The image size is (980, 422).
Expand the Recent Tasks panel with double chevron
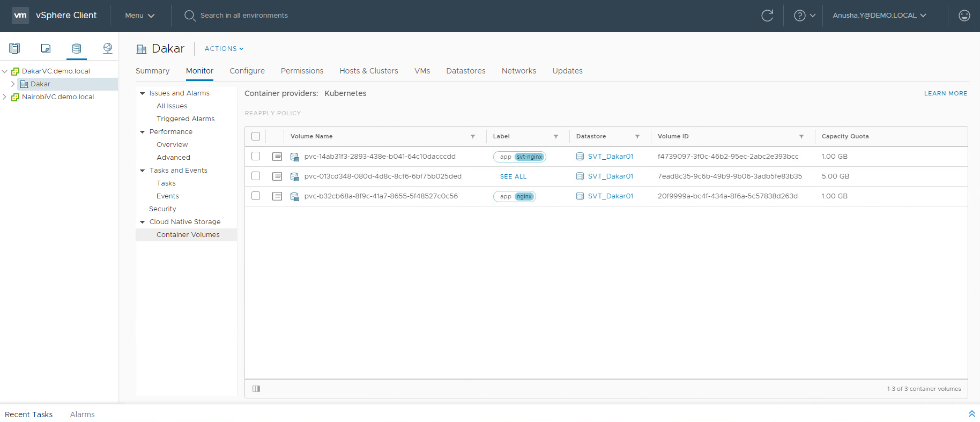pyautogui.click(x=971, y=414)
